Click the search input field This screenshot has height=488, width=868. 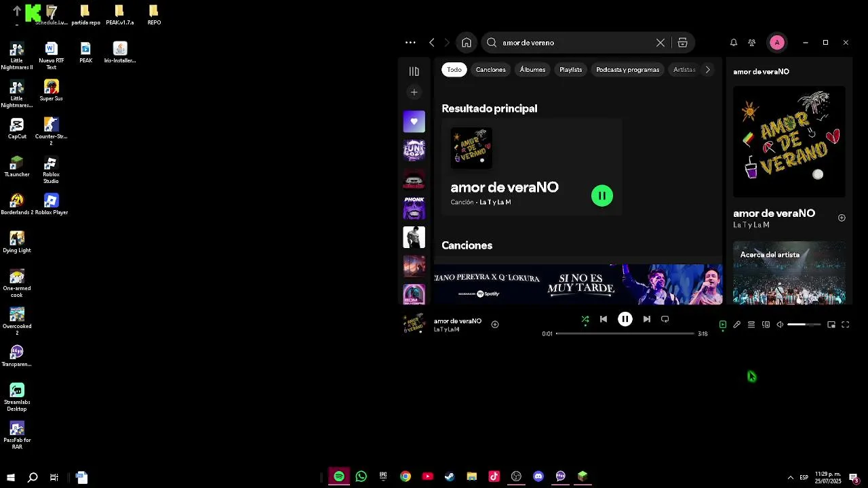(x=576, y=43)
